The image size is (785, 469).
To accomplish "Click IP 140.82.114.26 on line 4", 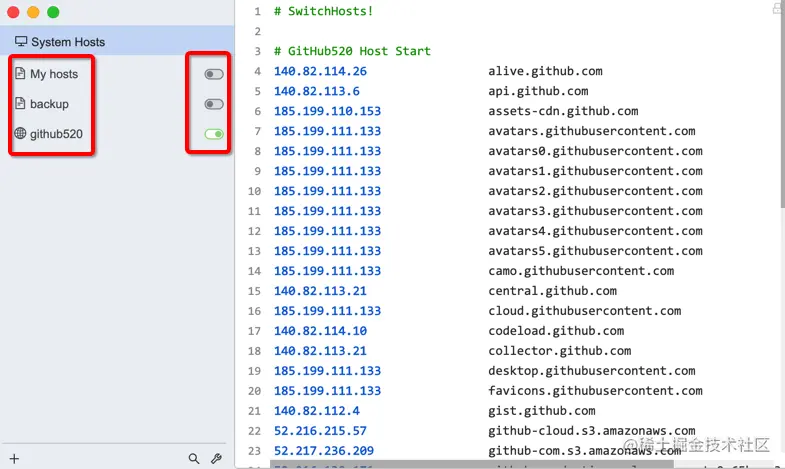I will pos(320,71).
